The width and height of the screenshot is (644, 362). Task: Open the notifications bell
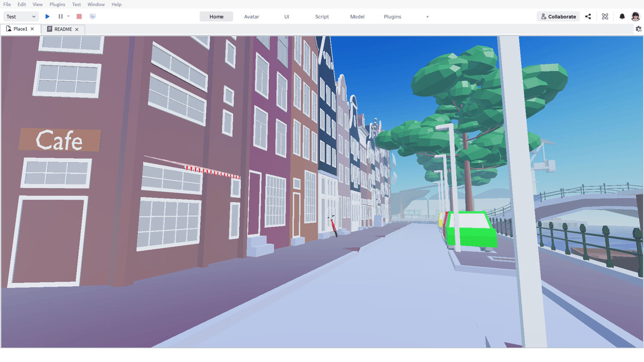coord(622,16)
